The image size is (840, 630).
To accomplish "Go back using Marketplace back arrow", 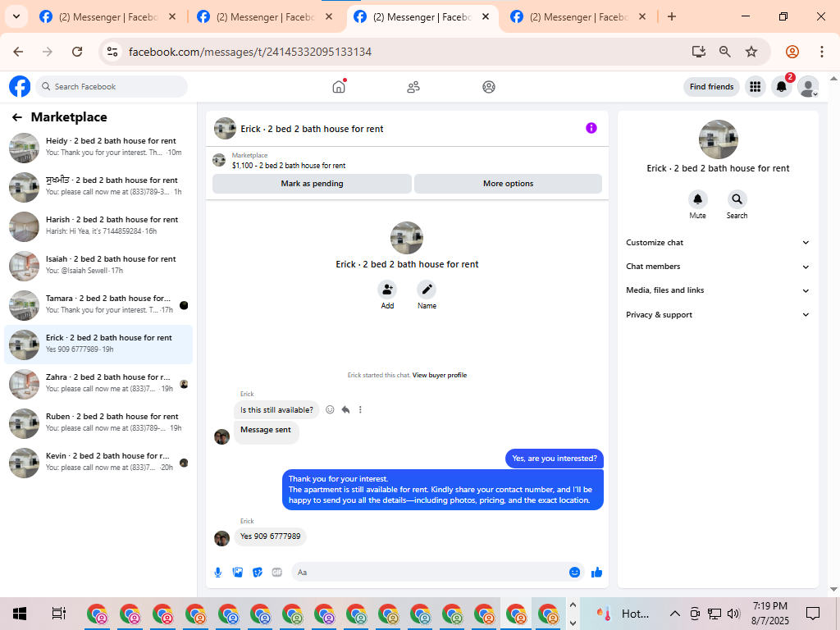I will [x=17, y=117].
